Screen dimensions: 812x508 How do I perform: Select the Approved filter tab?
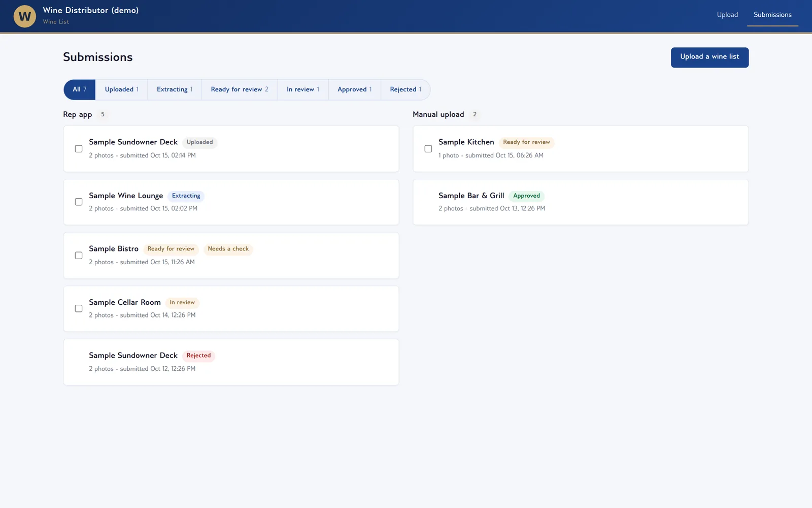tap(355, 89)
